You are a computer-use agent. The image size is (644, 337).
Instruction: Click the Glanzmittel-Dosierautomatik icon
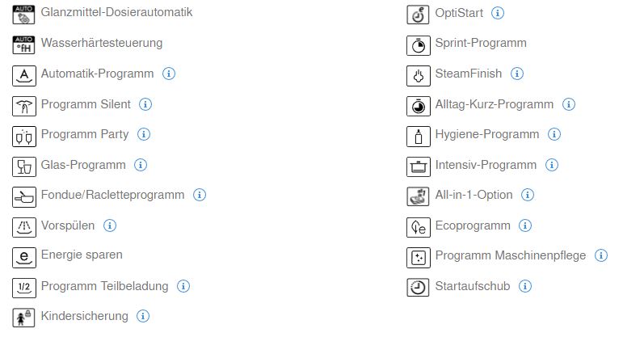[x=23, y=15]
